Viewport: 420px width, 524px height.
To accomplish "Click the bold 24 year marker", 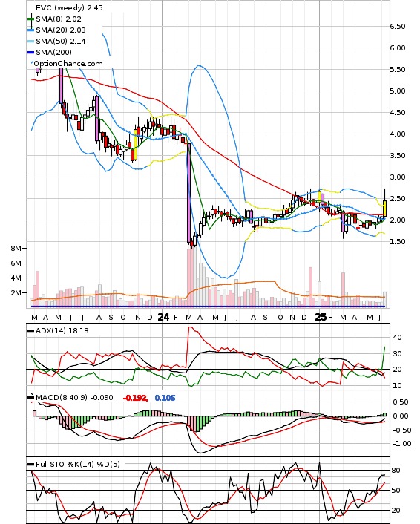I will pos(163,317).
